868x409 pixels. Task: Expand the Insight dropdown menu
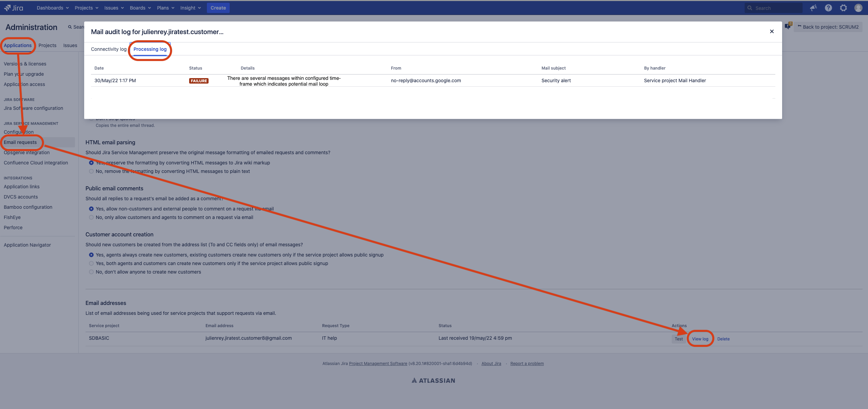click(x=191, y=8)
